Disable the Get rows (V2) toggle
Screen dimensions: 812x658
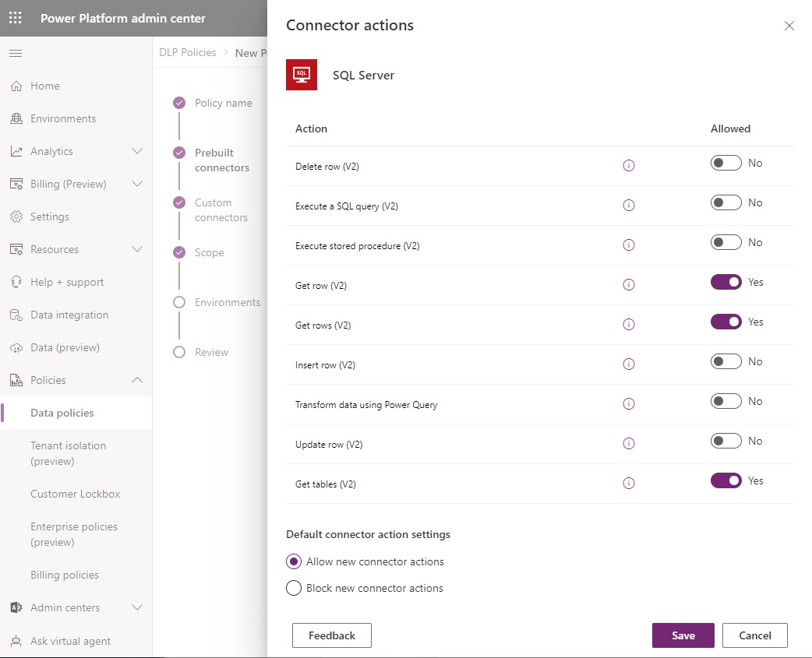(x=726, y=322)
